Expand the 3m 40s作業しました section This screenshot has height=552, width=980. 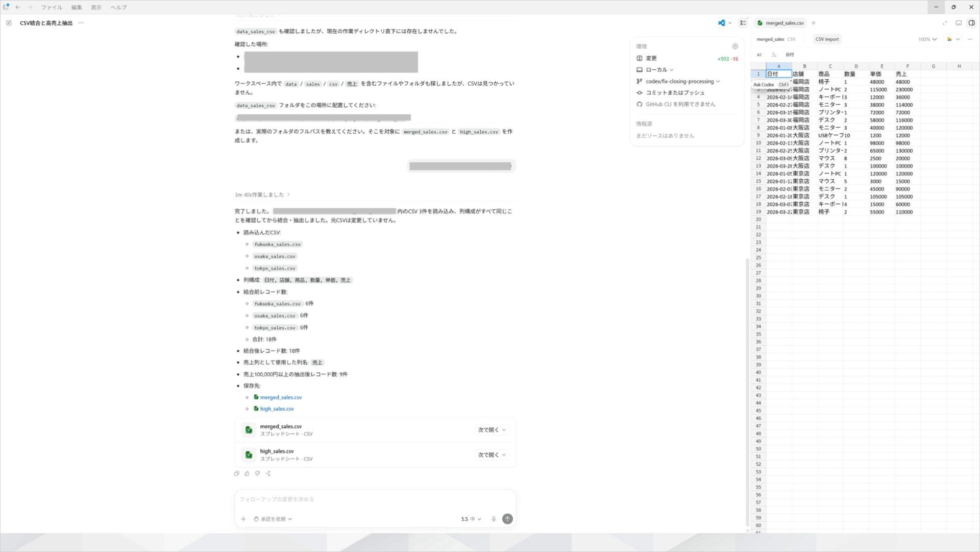(262, 195)
